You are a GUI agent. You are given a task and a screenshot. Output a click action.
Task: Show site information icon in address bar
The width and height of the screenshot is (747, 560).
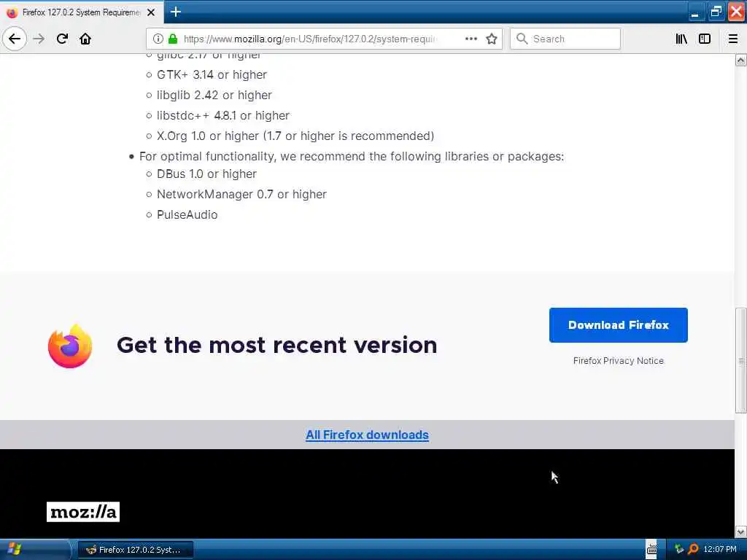tap(158, 39)
